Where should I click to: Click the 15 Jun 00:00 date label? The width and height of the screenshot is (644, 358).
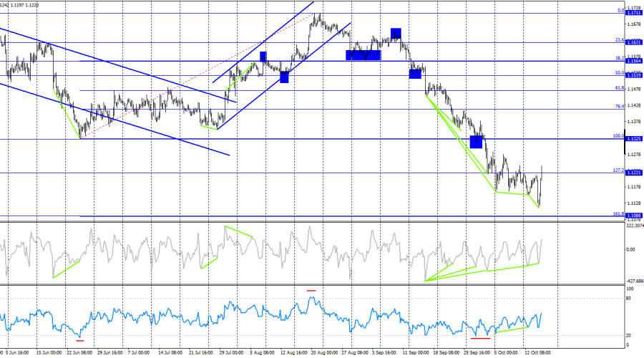[49, 353]
